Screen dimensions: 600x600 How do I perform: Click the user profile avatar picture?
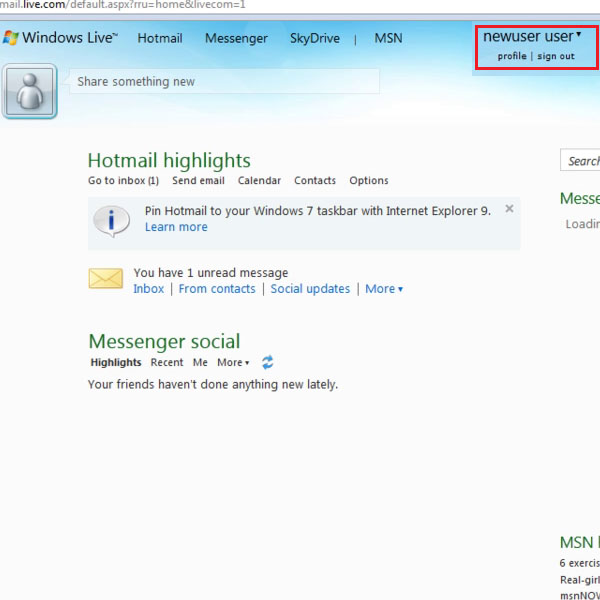click(x=29, y=91)
